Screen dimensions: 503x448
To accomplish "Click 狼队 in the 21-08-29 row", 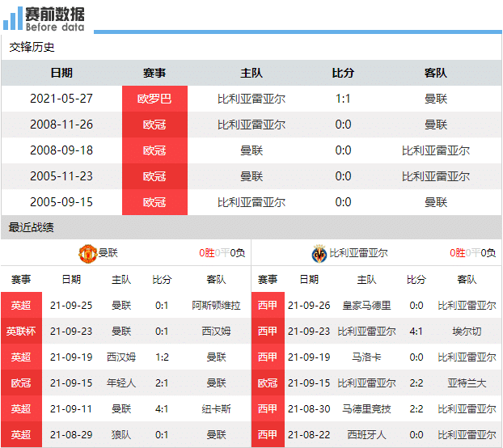I will (121, 435).
